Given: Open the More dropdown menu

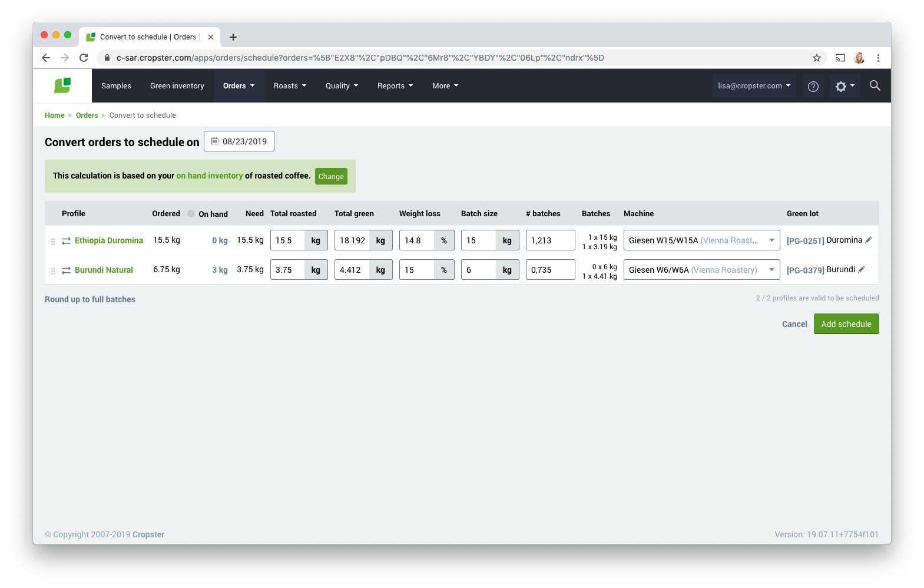Looking at the screenshot, I should pyautogui.click(x=445, y=85).
